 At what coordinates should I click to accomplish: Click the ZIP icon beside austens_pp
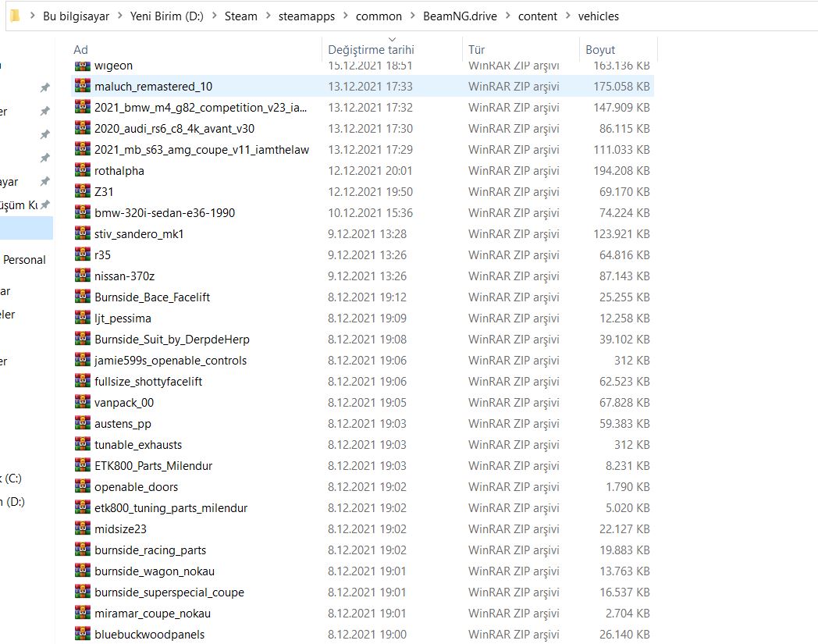click(x=83, y=423)
